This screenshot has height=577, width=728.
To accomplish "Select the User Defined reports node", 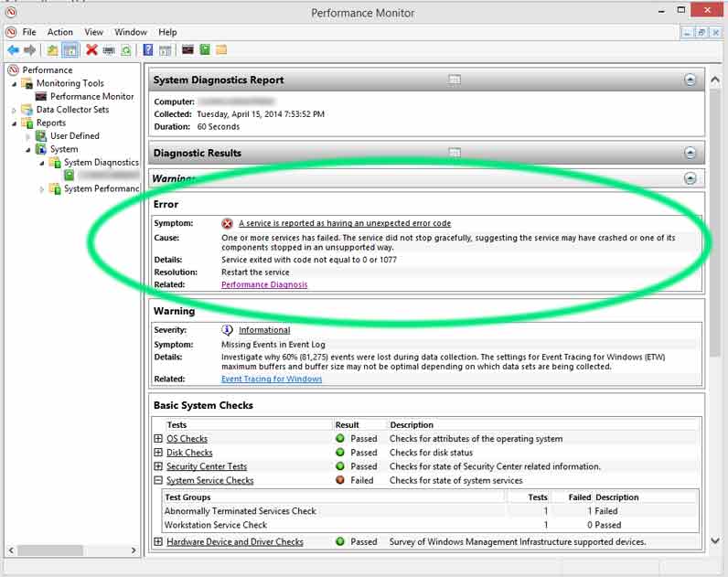I will pos(75,136).
